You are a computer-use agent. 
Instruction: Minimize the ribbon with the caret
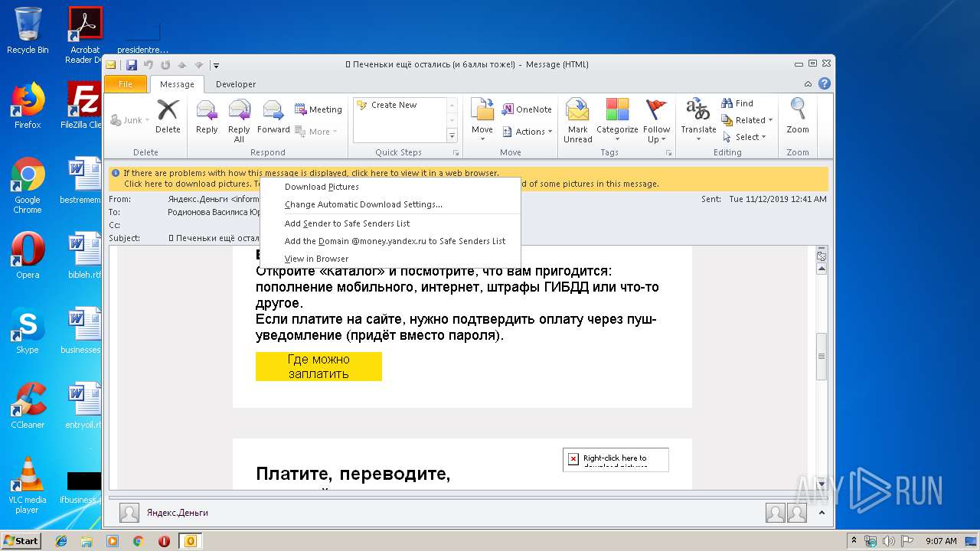[x=808, y=84]
